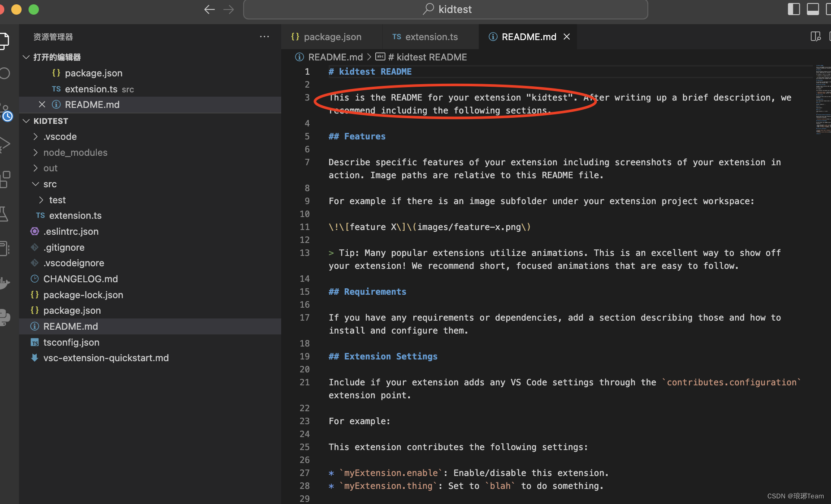The image size is (831, 504).
Task: Open the Python view in activity bar
Action: coord(4,318)
